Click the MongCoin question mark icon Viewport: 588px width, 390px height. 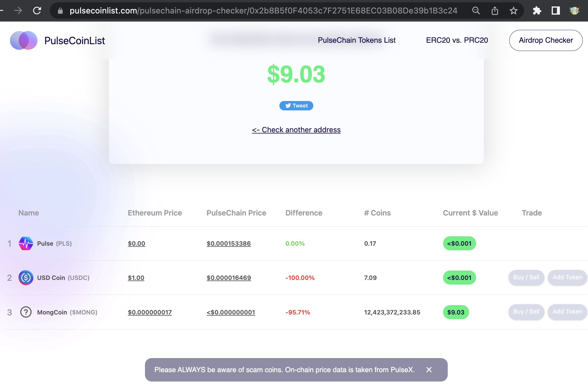coord(26,312)
